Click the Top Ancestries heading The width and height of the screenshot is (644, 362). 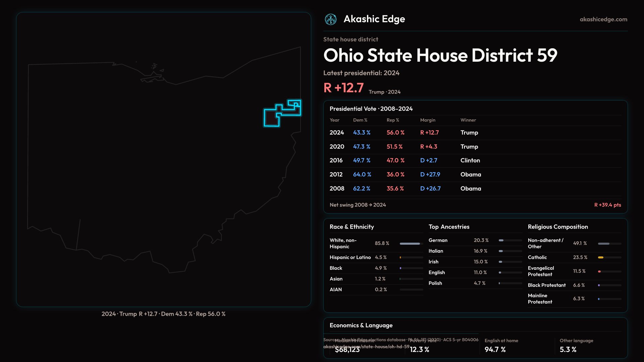point(449,227)
